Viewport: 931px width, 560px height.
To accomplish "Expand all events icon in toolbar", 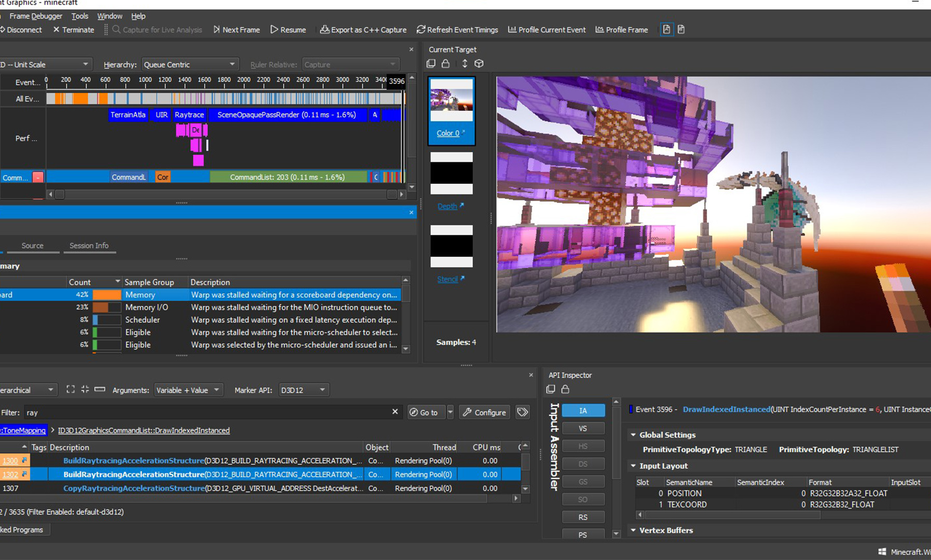I will pyautogui.click(x=71, y=389).
